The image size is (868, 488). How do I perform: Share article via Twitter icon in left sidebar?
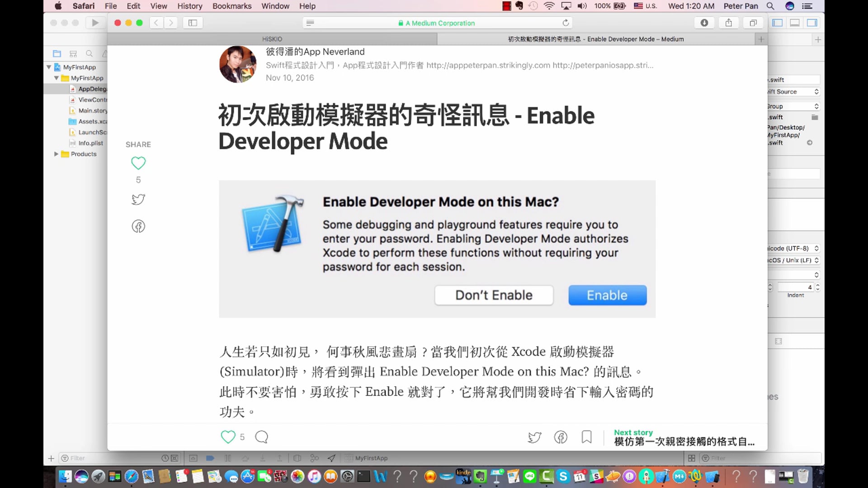138,199
